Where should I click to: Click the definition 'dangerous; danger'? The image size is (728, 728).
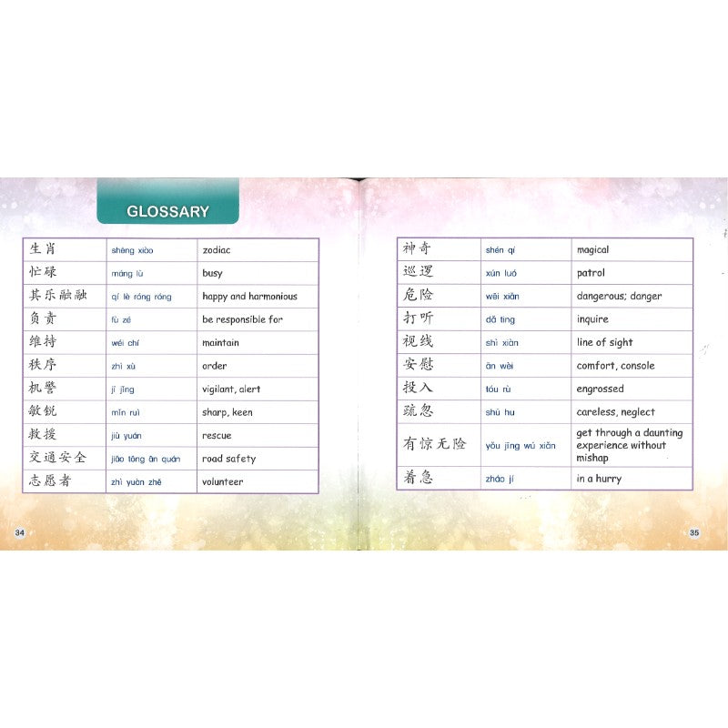tap(619, 297)
